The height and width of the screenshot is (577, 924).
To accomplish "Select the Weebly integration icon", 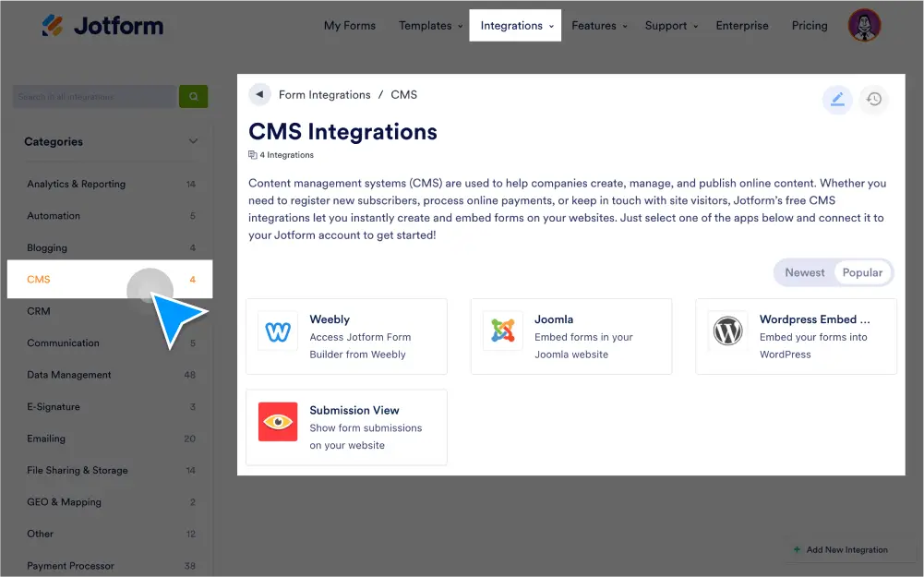I will tap(278, 331).
